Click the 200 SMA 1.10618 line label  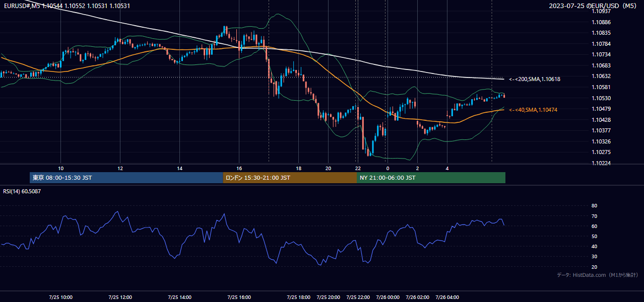pyautogui.click(x=535, y=79)
